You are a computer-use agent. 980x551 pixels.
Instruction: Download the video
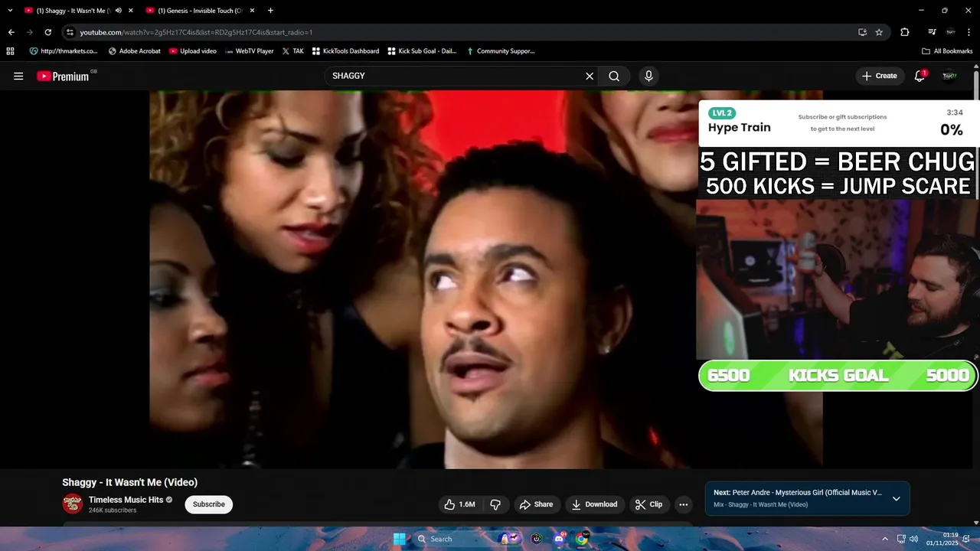coord(595,504)
